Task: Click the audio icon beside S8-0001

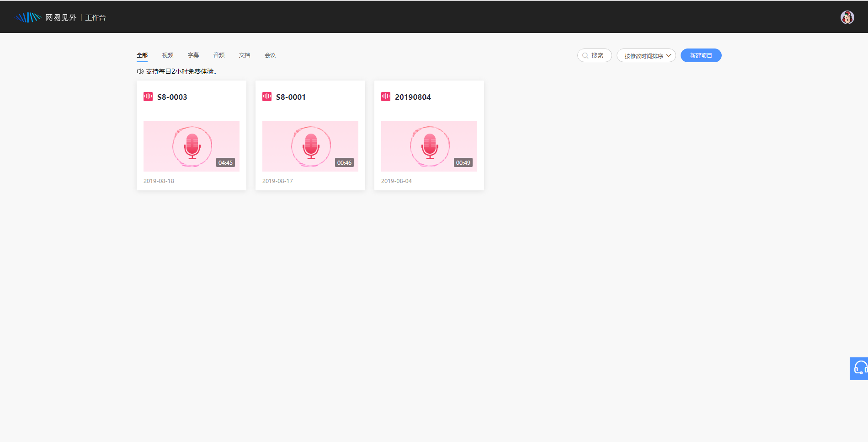Action: (x=267, y=97)
